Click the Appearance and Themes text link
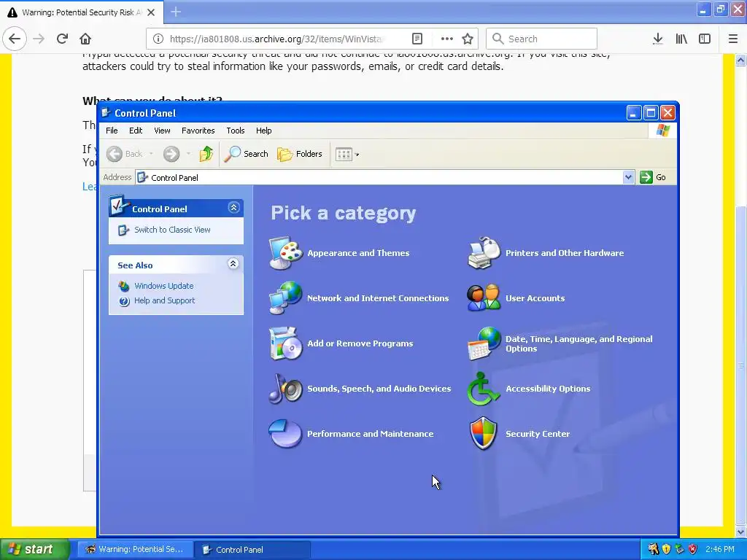747x560 pixels. click(358, 253)
